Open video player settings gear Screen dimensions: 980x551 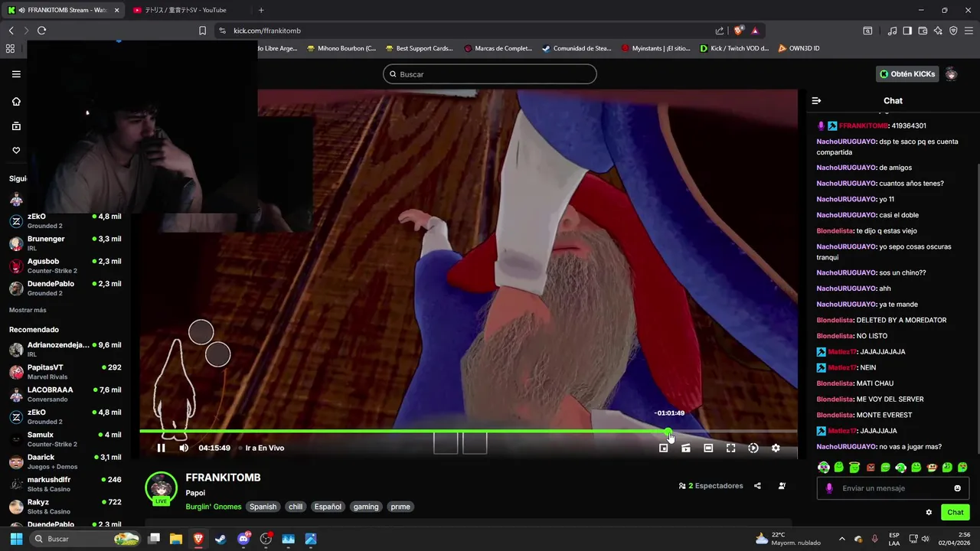coord(776,448)
